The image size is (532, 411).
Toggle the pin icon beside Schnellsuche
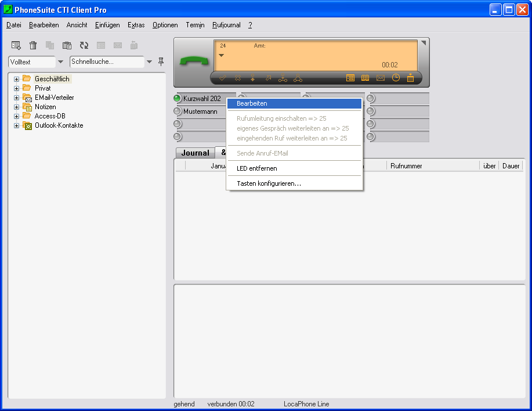click(x=161, y=62)
